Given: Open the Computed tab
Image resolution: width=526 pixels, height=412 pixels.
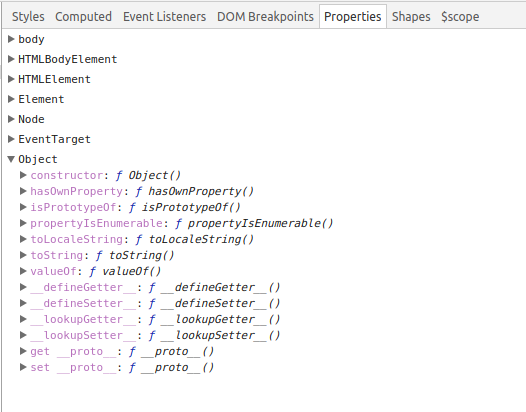Looking at the screenshot, I should pos(84,16).
